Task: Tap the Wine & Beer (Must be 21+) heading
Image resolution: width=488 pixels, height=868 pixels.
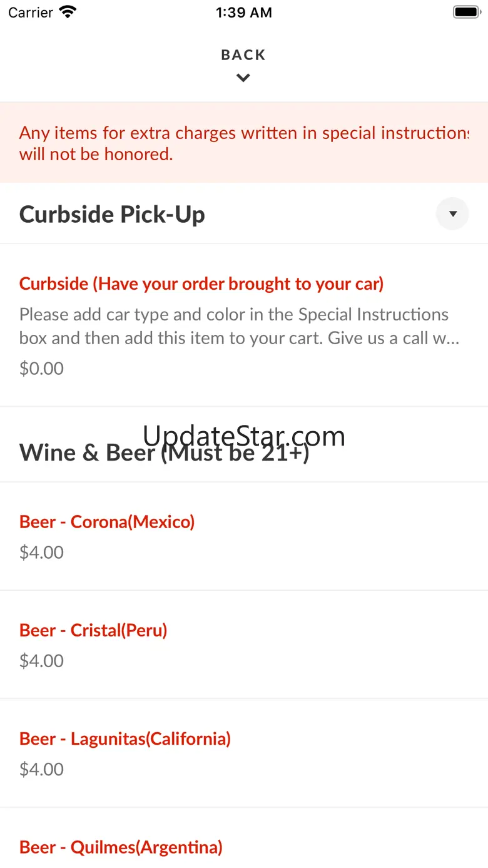Action: (x=164, y=452)
